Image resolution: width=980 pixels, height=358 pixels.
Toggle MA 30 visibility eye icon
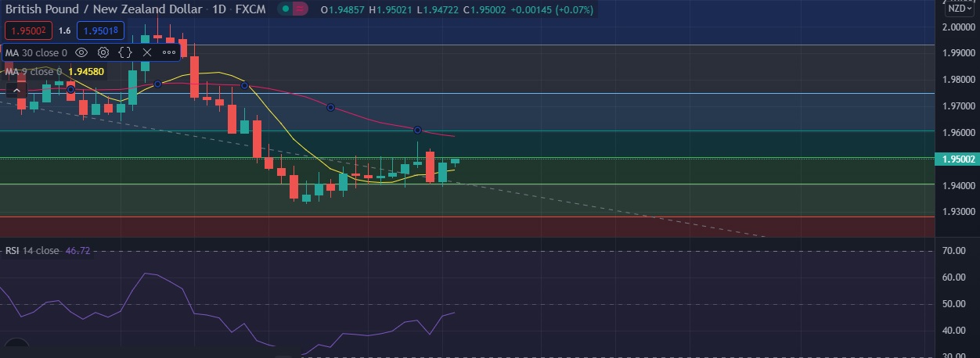point(81,52)
